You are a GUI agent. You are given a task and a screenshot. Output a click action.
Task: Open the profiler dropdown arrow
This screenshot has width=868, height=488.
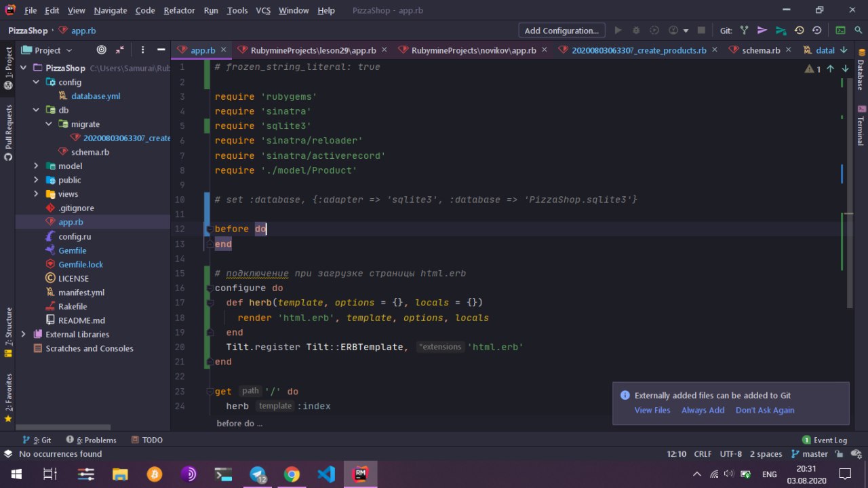pos(686,31)
